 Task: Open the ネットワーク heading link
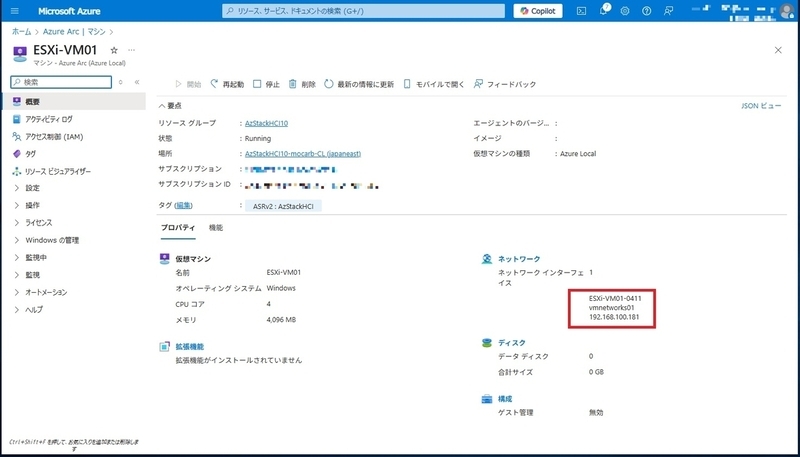tap(519, 259)
